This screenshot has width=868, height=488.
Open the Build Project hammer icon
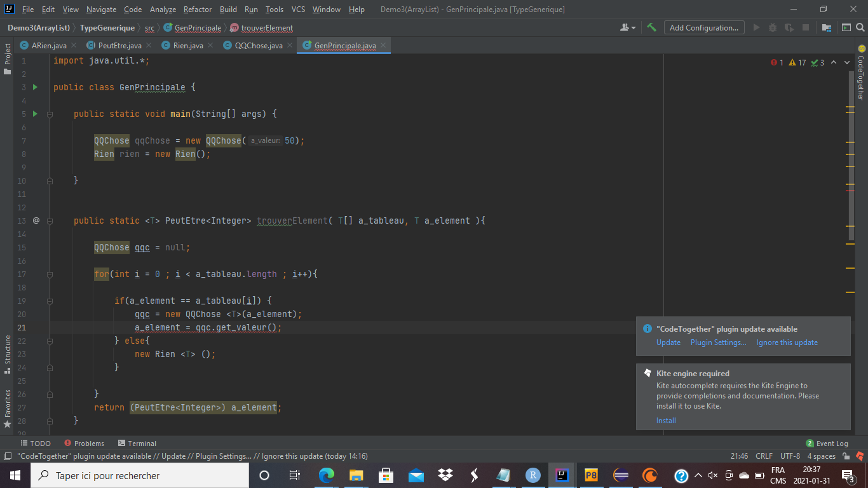651,28
